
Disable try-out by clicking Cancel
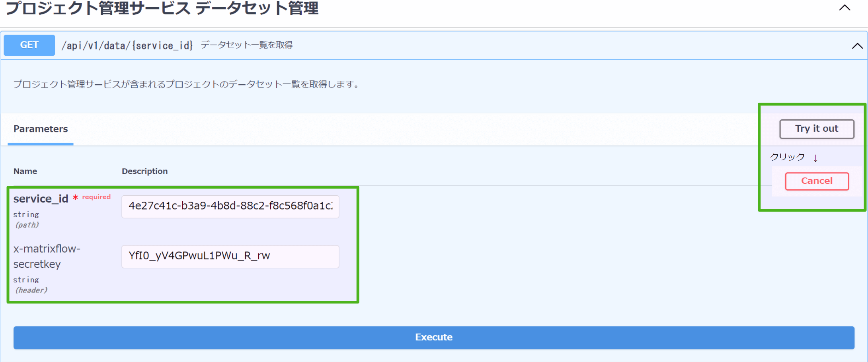click(x=816, y=181)
